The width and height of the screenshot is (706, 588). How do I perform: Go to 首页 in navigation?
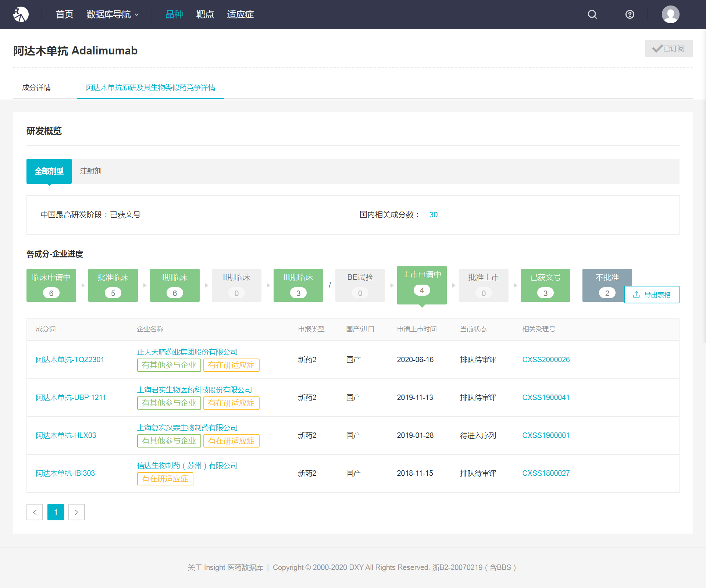[x=64, y=14]
